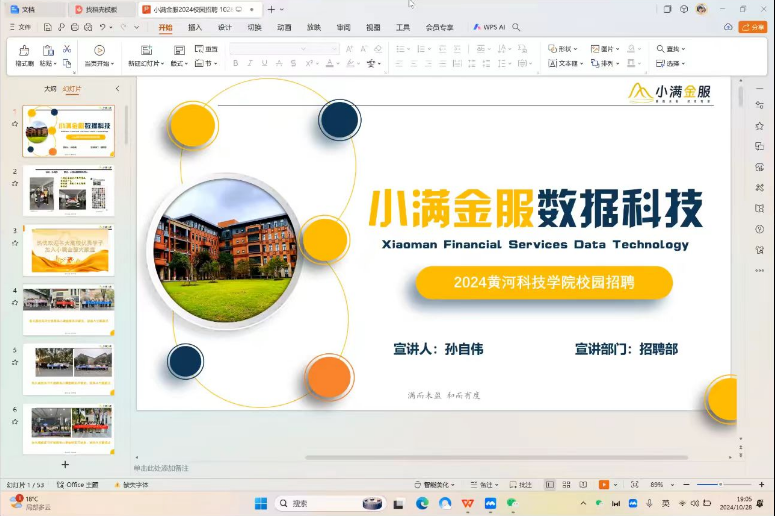
Task: Expand the Text Box (文本框) dropdown
Action: coord(581,64)
